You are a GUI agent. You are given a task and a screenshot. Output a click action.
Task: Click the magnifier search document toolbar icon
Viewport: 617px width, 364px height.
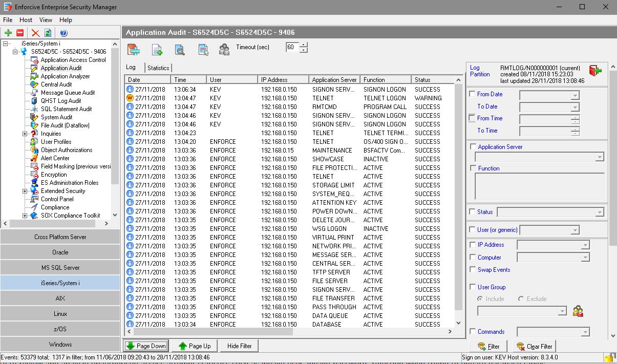point(180,49)
